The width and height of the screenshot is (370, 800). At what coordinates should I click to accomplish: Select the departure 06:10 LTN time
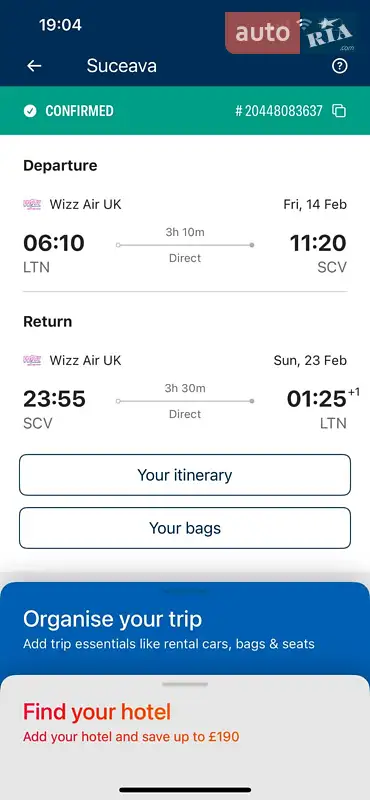54,253
